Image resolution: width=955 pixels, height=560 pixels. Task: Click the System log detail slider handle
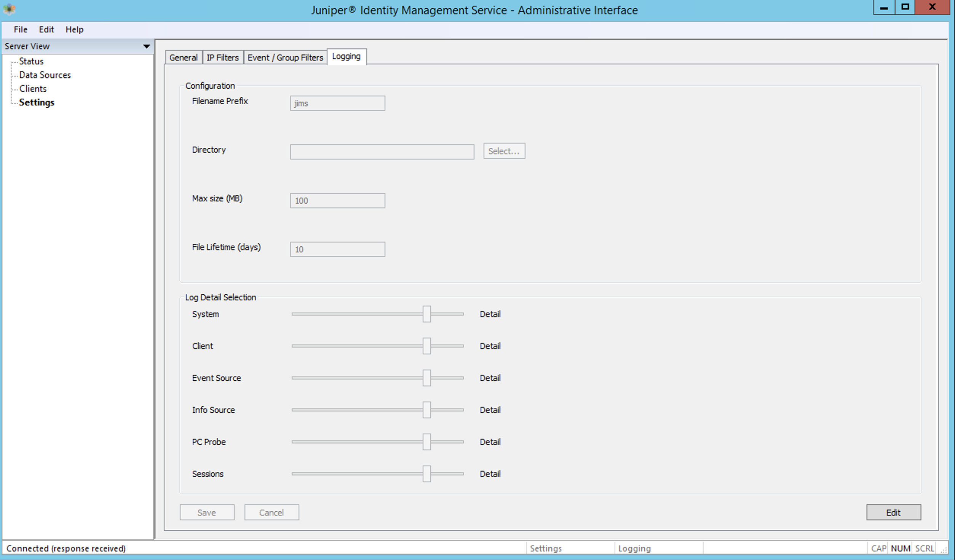click(426, 314)
